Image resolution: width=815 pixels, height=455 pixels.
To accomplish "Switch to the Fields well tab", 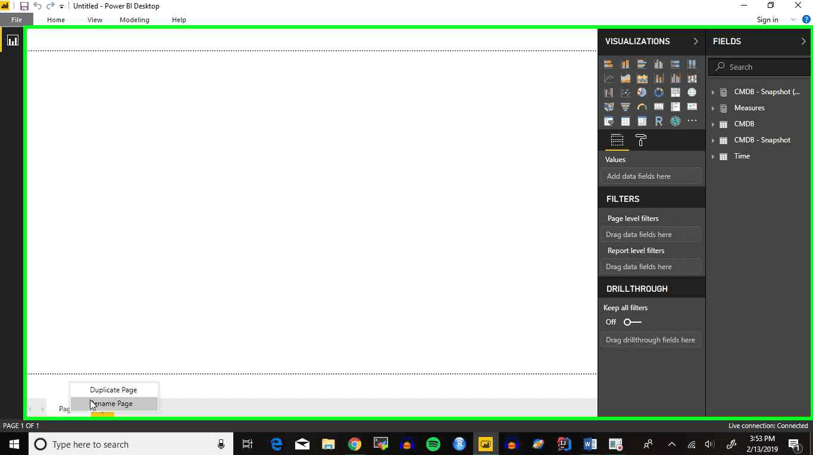I will click(x=617, y=140).
